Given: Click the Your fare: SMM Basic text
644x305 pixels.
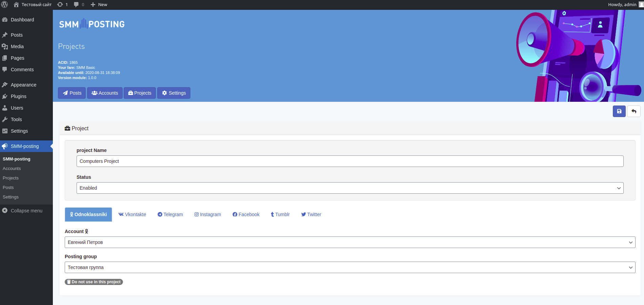Looking at the screenshot, I should (x=77, y=68).
